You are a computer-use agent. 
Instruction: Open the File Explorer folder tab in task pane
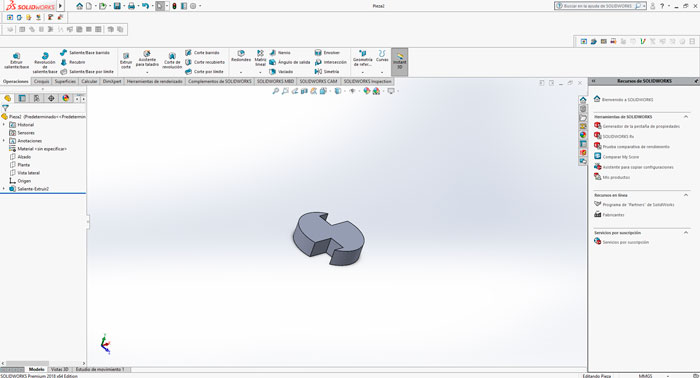(x=583, y=117)
